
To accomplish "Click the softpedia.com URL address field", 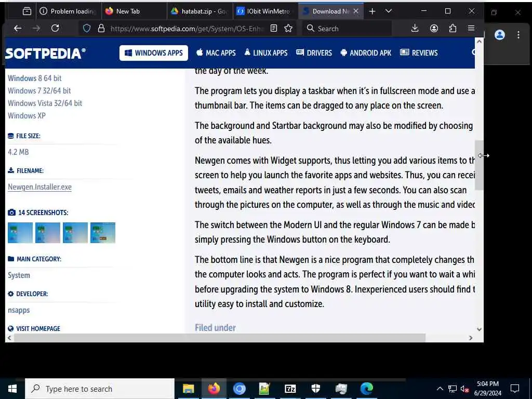I will (x=187, y=29).
